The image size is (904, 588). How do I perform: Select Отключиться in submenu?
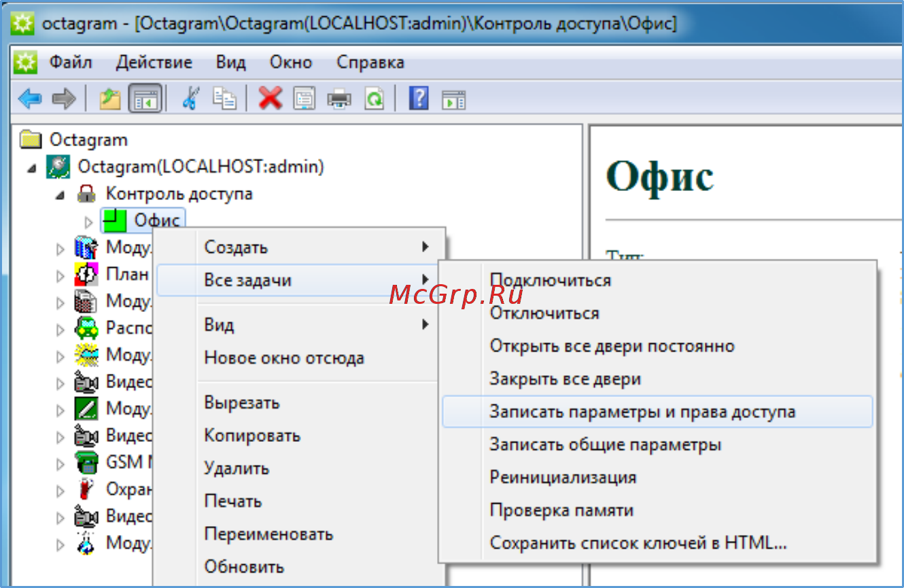click(x=657, y=313)
